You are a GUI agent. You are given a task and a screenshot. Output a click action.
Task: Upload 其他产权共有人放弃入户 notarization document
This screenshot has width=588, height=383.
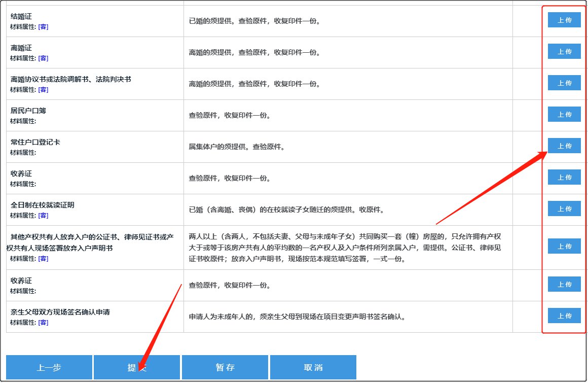[x=564, y=246]
